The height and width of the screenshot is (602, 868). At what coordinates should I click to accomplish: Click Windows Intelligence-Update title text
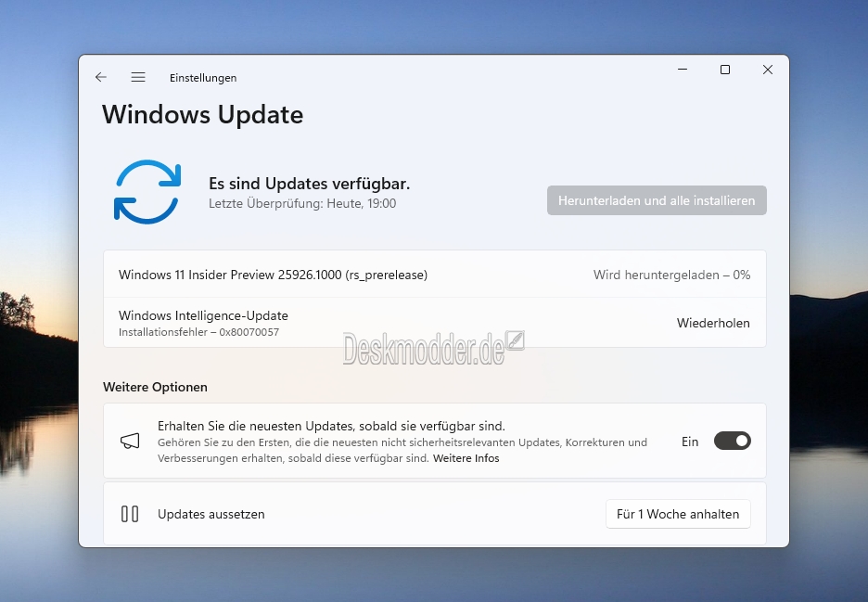click(203, 315)
